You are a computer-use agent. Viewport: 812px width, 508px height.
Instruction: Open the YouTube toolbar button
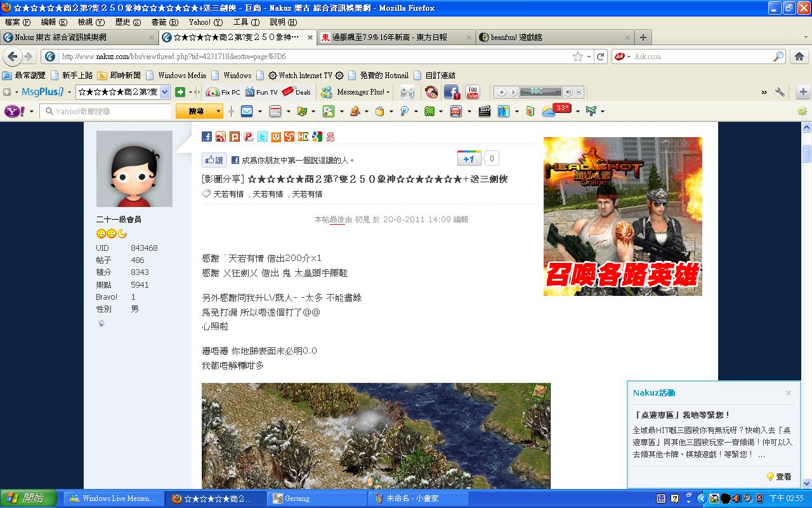click(x=472, y=92)
